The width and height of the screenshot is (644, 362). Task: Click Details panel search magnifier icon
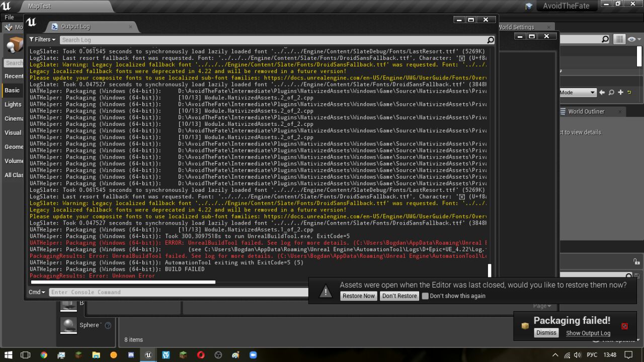click(x=605, y=39)
